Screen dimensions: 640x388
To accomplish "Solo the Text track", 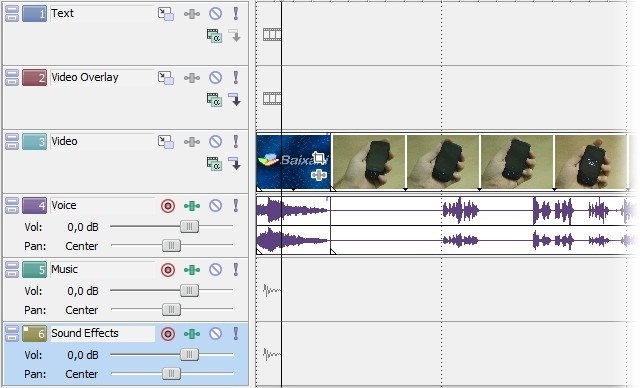I will coord(236,13).
